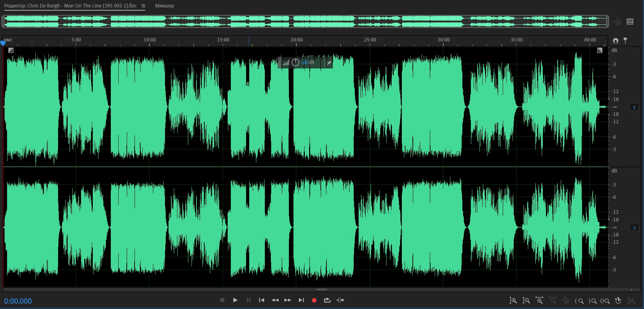Adjust the HUD volume gain knob
Screen dimensions: 644x309
(x=295, y=63)
